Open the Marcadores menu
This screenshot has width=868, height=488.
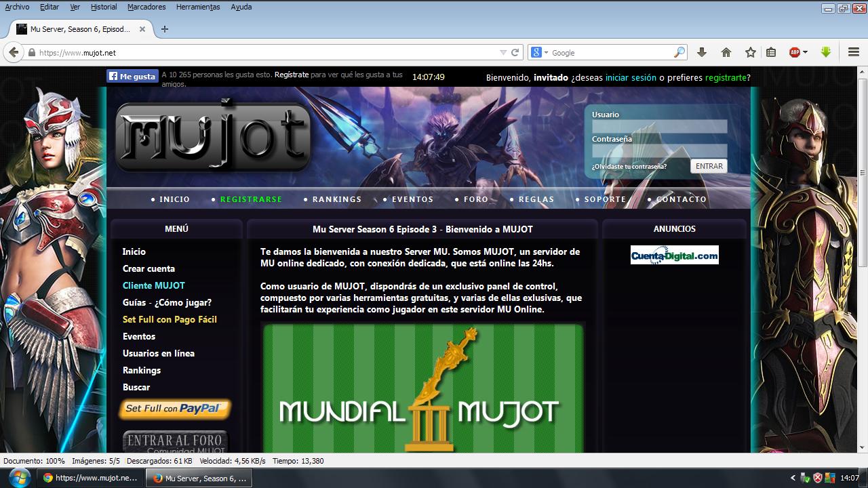[x=146, y=7]
